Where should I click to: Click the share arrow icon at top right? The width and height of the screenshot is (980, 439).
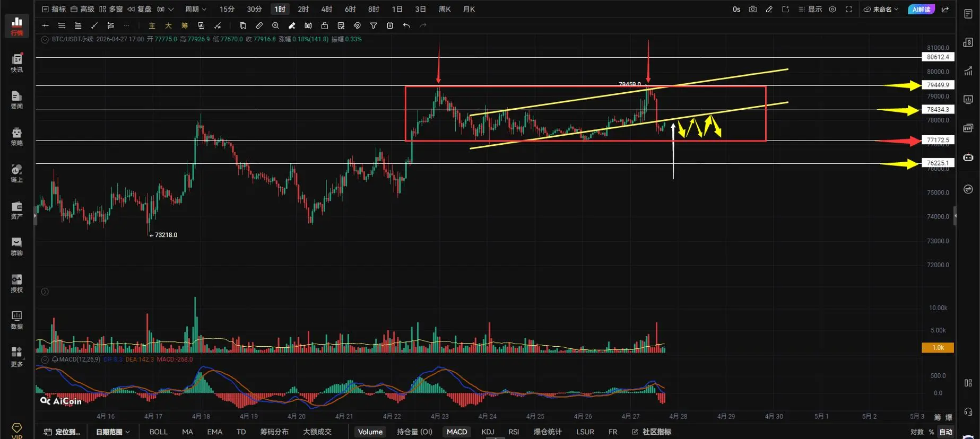point(945,9)
